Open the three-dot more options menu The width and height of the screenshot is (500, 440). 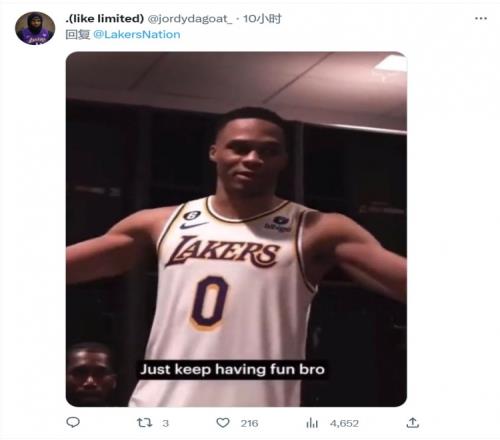(x=481, y=18)
